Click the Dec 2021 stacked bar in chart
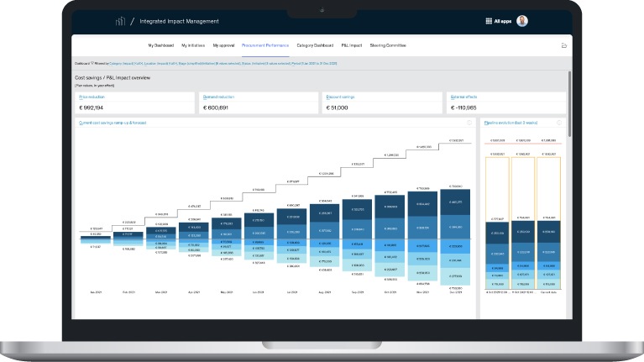 click(x=456, y=231)
